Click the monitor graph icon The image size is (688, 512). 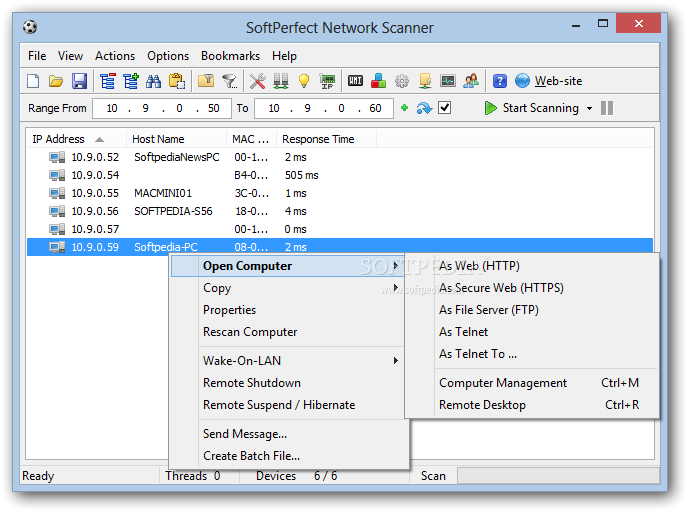tap(448, 81)
